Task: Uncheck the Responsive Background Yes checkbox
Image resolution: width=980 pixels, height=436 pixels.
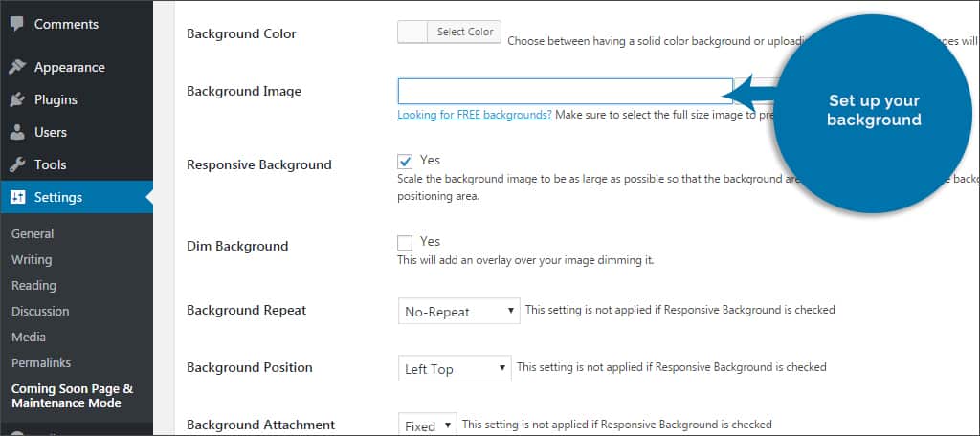Action: point(405,162)
